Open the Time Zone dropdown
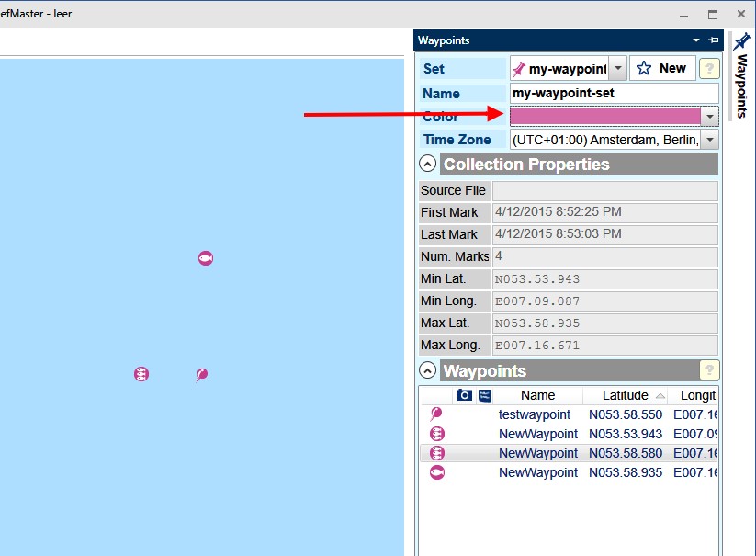Image resolution: width=756 pixels, height=556 pixels. point(709,140)
